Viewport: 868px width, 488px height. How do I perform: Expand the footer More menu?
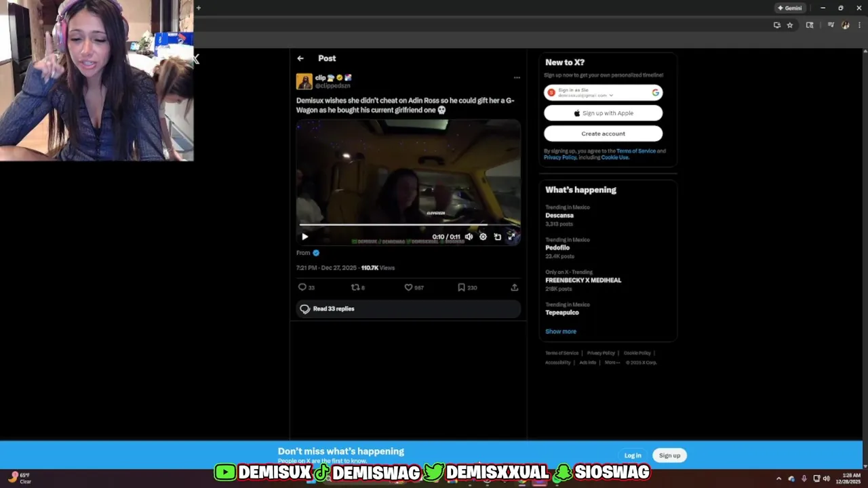(612, 363)
